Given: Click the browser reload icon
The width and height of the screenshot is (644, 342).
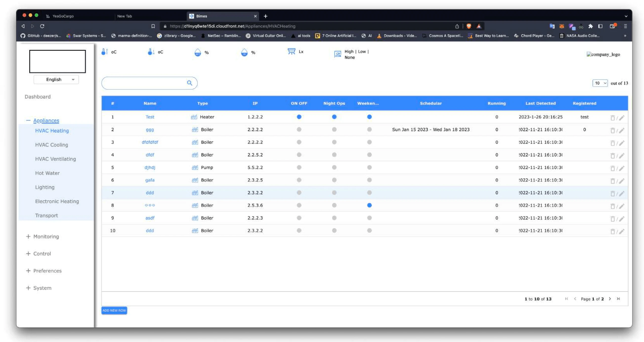Looking at the screenshot, I should [x=42, y=26].
